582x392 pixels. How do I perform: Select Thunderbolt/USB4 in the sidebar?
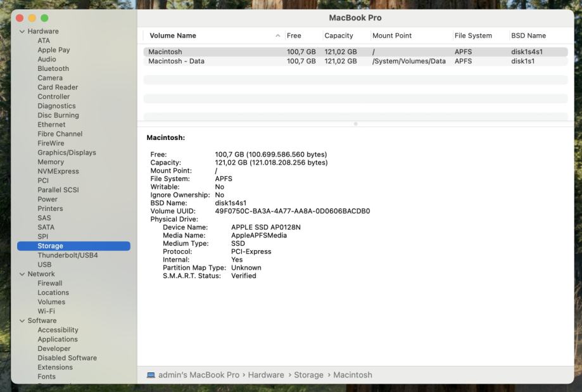tap(68, 255)
